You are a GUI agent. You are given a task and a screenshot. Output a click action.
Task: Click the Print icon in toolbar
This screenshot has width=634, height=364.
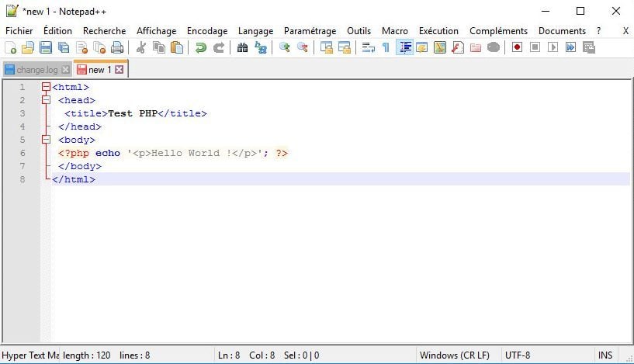116,47
